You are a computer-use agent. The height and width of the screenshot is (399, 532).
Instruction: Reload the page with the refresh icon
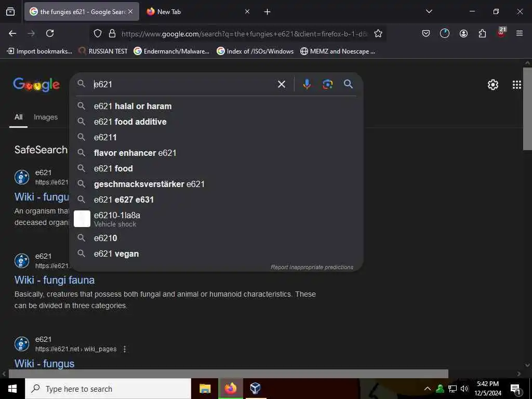click(x=50, y=33)
